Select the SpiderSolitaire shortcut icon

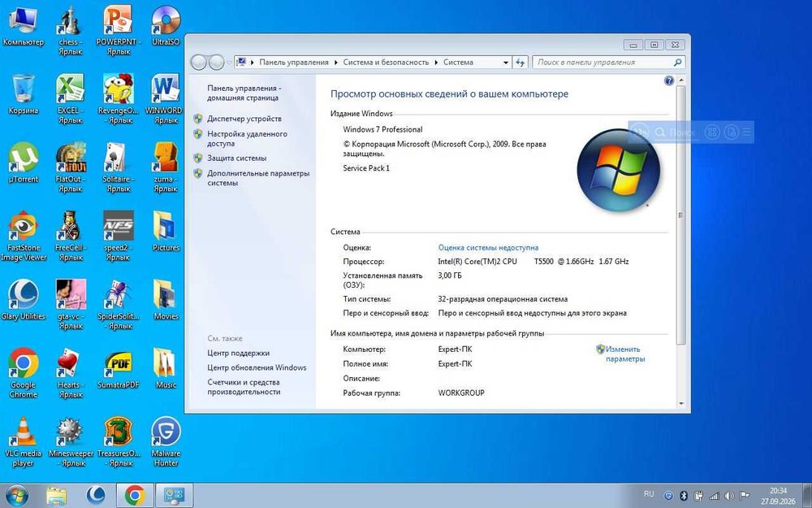[119, 294]
